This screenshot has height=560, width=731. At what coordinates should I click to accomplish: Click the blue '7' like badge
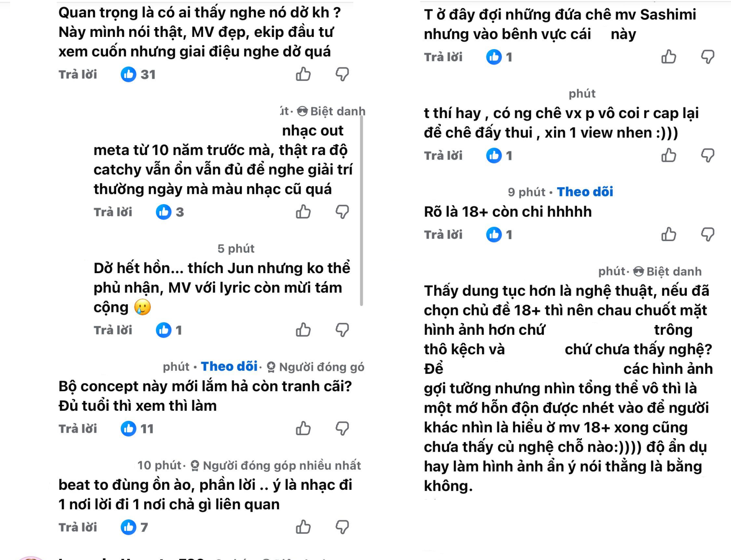point(134,528)
